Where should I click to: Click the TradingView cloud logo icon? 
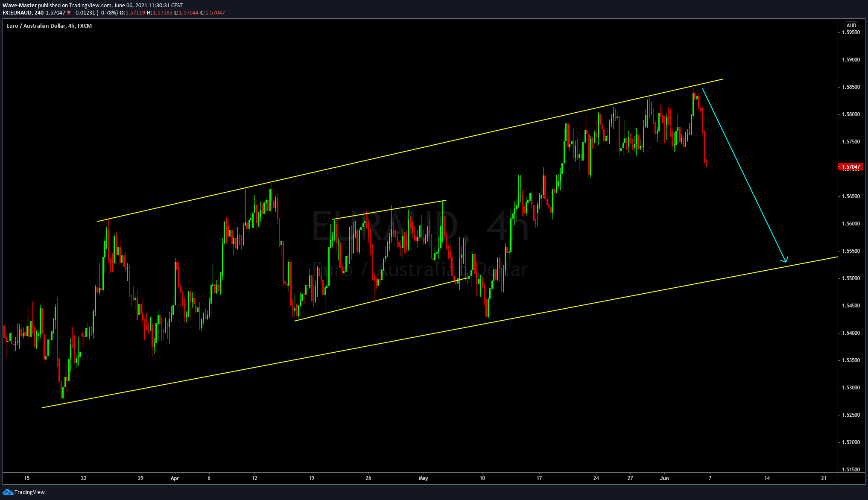click(x=8, y=492)
